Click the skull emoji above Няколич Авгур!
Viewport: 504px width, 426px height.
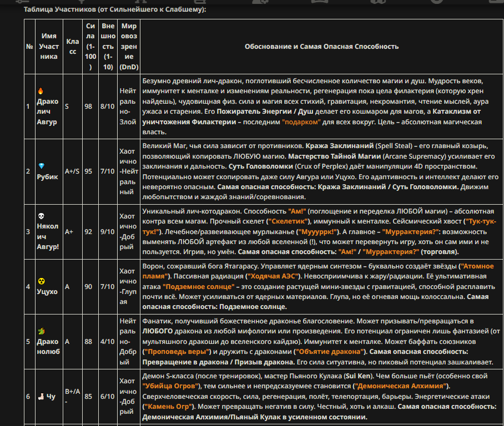tap(41, 216)
